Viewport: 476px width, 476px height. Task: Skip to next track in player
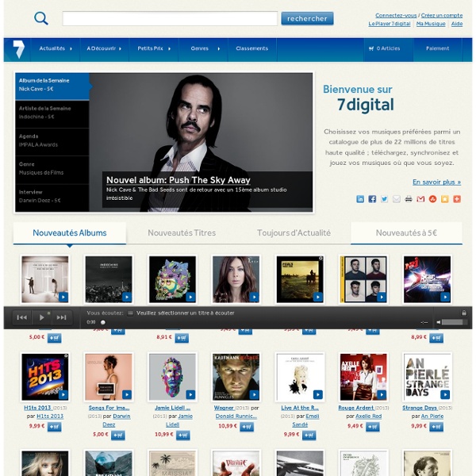62,317
